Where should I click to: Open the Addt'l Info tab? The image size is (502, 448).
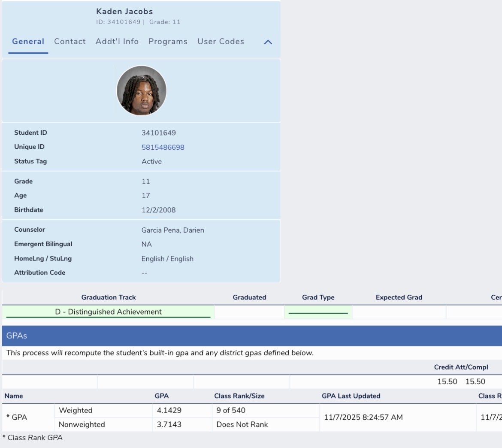pos(117,42)
